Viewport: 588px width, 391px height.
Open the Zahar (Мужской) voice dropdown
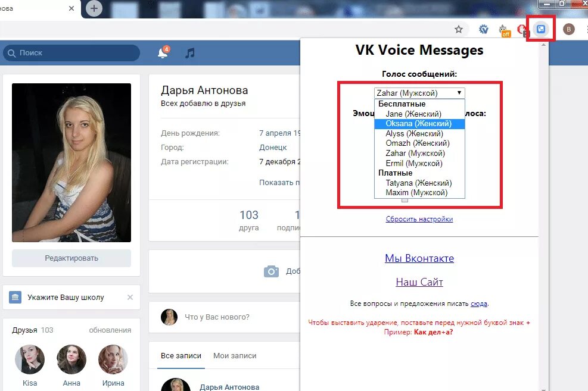pos(419,93)
